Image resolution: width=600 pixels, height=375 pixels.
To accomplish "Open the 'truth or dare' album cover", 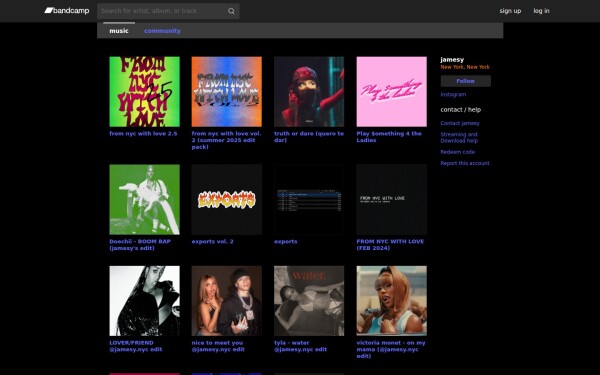I will (309, 91).
